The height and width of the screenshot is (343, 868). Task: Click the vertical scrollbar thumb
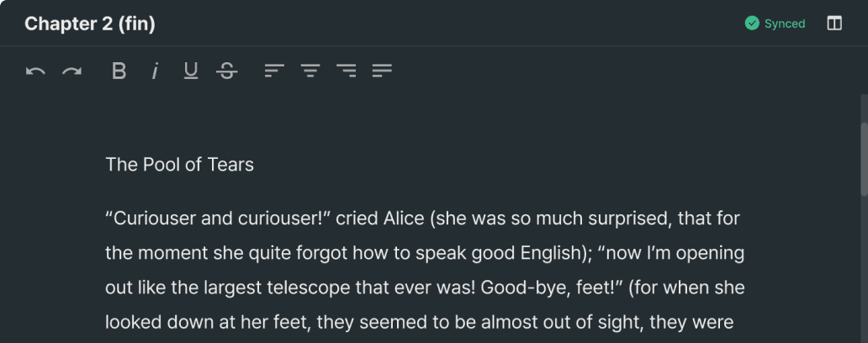click(863, 160)
